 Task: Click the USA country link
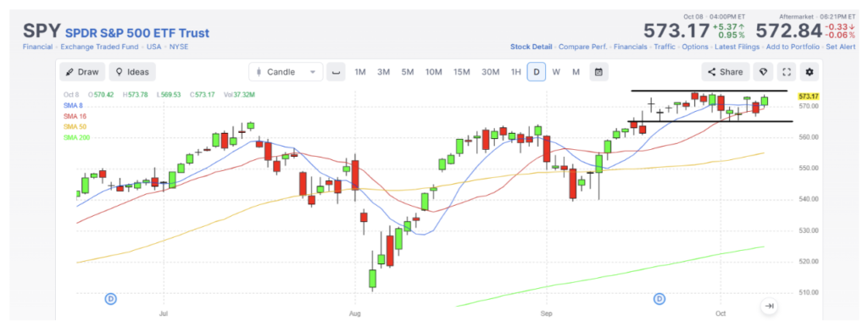coord(154,47)
